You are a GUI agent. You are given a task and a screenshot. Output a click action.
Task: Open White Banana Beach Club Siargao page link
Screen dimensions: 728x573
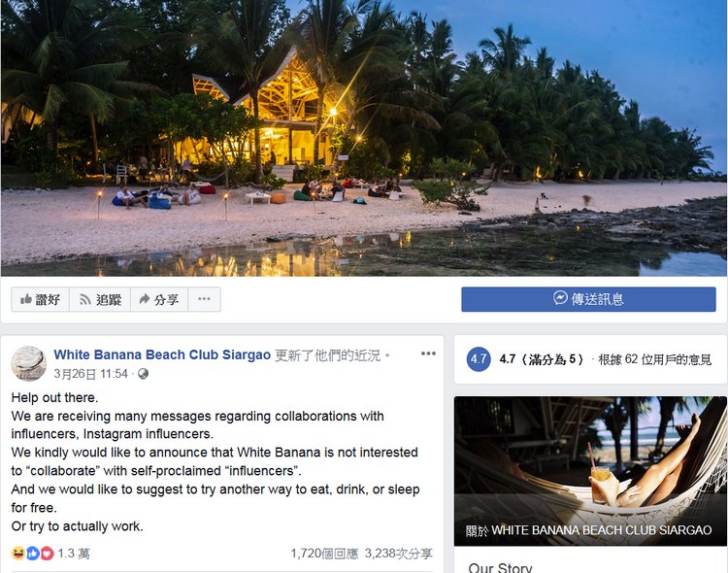[x=162, y=354]
